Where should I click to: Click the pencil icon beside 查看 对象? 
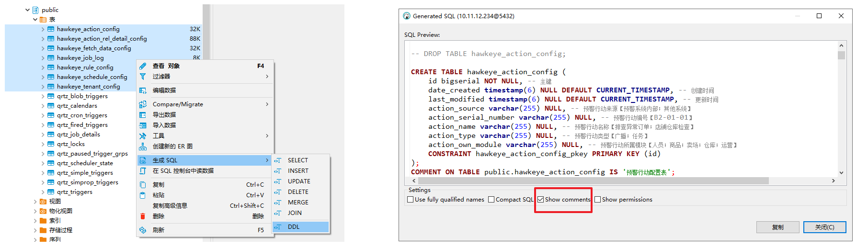[x=143, y=66]
